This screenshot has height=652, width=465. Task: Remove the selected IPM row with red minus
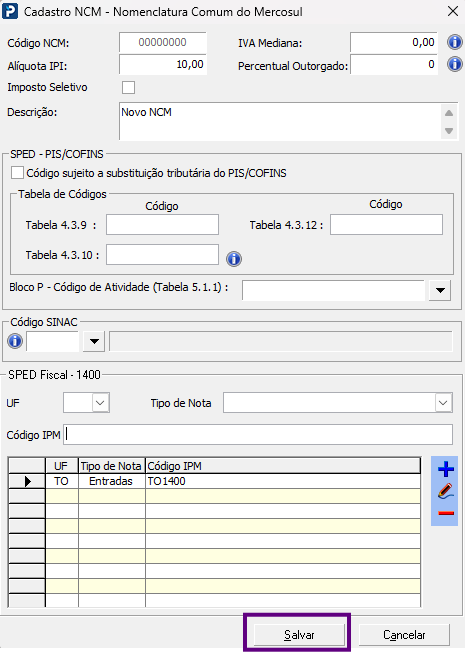(x=445, y=513)
